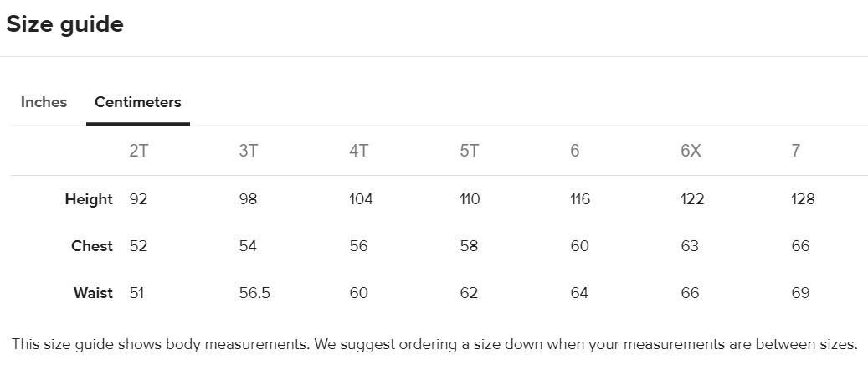868x365 pixels.
Task: Click the body measurements note text
Action: tap(434, 345)
